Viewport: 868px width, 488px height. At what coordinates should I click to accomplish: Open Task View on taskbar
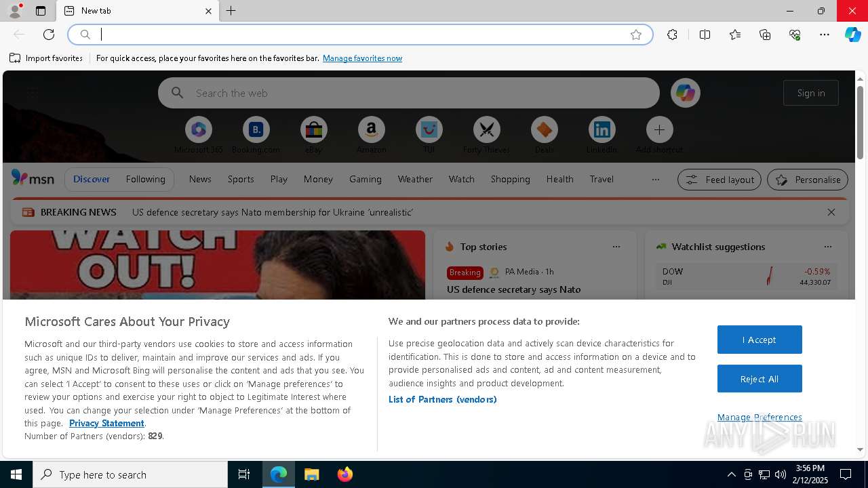click(244, 474)
